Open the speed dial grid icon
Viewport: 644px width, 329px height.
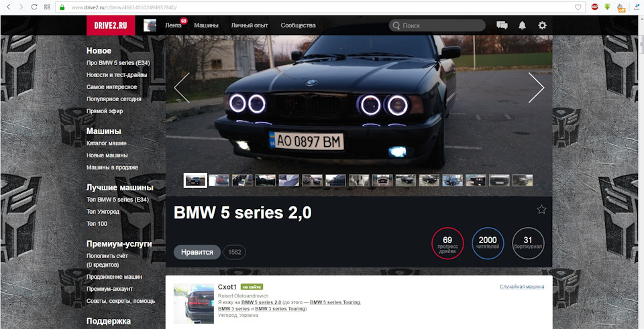pos(47,7)
